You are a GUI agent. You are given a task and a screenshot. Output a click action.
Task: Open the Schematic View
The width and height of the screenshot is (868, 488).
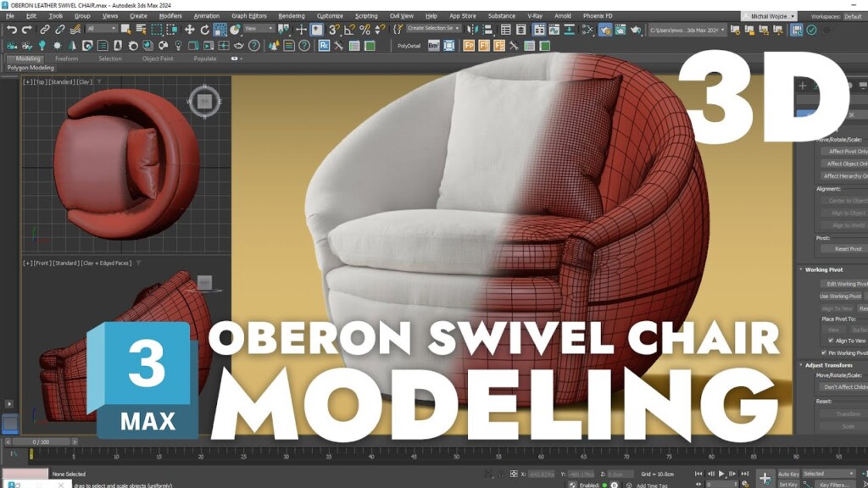click(x=569, y=30)
